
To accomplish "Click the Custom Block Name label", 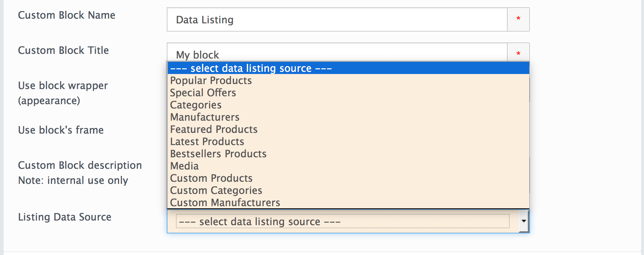I will pos(67,15).
